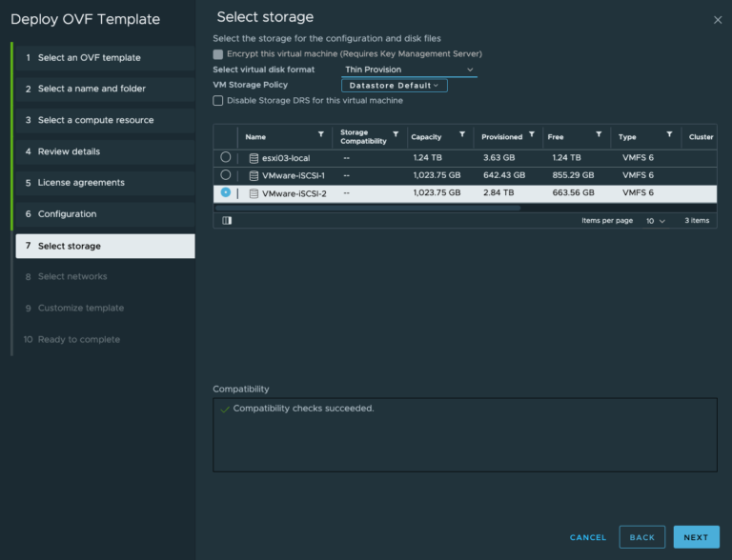This screenshot has height=560, width=732.
Task: Click the Storage Compatibility column filter icon
Action: (396, 135)
